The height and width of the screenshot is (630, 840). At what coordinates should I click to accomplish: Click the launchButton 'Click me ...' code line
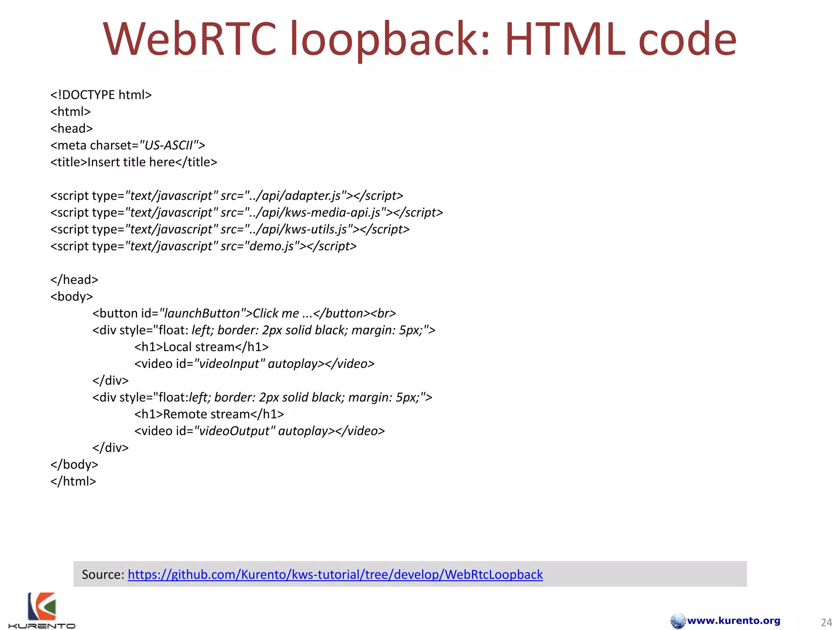point(244,313)
